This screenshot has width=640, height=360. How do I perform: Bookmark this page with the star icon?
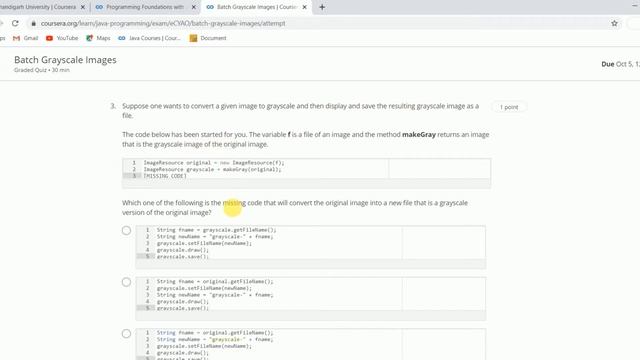point(614,23)
